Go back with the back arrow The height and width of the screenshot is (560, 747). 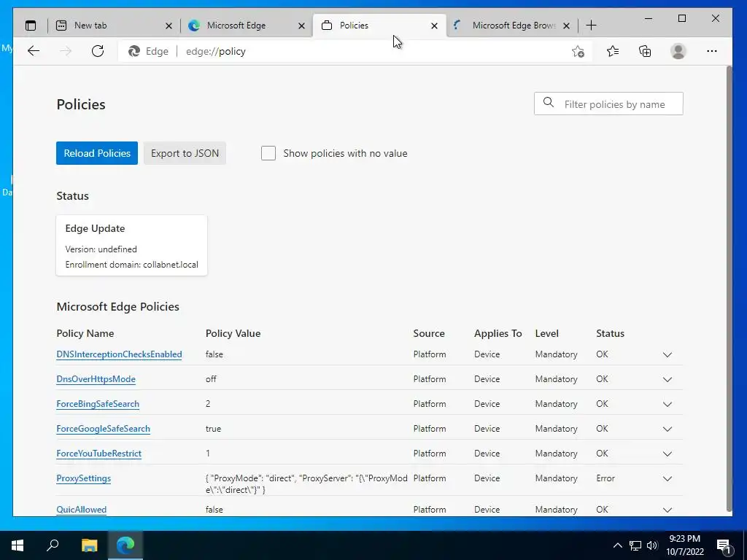click(34, 51)
